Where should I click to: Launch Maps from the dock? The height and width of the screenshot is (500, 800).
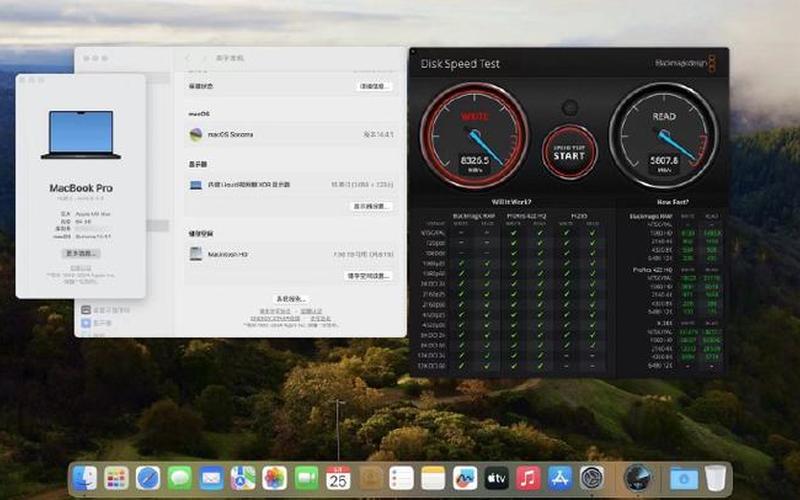click(x=243, y=479)
